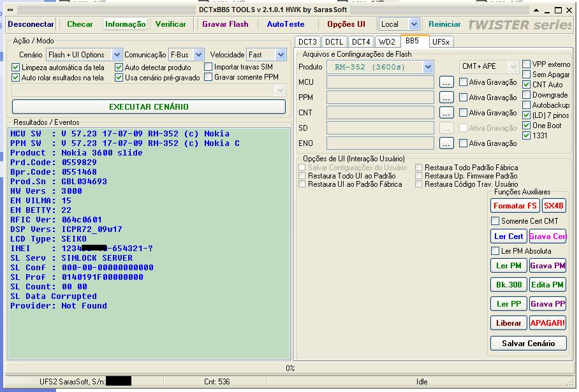The width and height of the screenshot is (579, 392).
Task: Click the 0% progress bar
Action: (289, 368)
